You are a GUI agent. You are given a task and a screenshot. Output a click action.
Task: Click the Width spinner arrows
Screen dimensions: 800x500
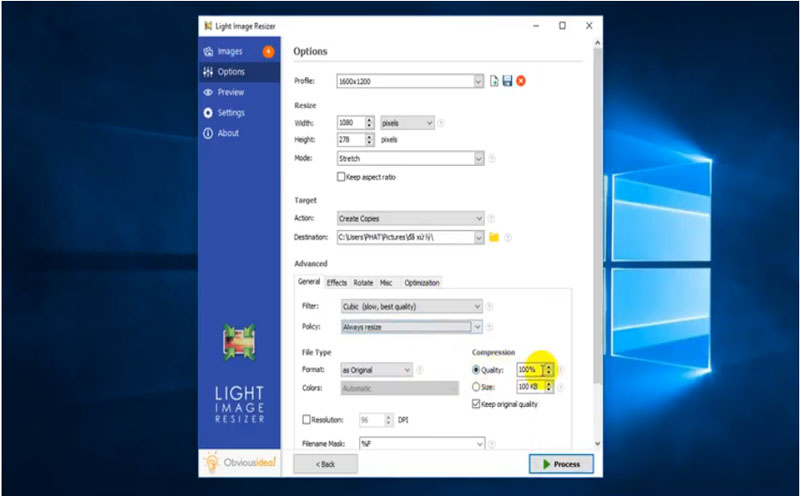pyautogui.click(x=369, y=123)
